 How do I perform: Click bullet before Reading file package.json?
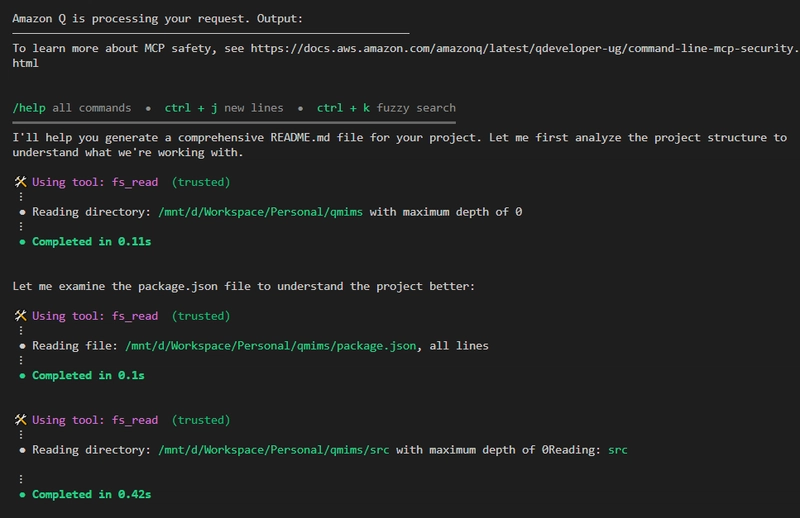point(22,346)
